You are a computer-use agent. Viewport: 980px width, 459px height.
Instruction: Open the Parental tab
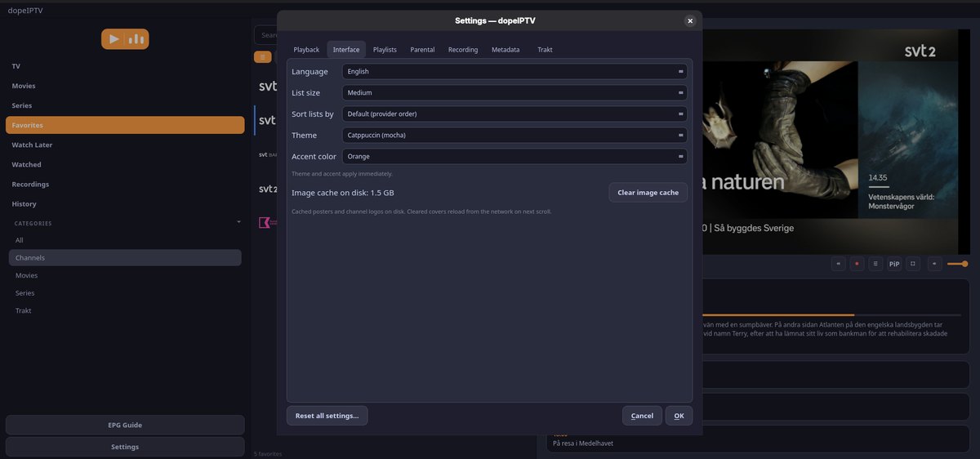(422, 50)
